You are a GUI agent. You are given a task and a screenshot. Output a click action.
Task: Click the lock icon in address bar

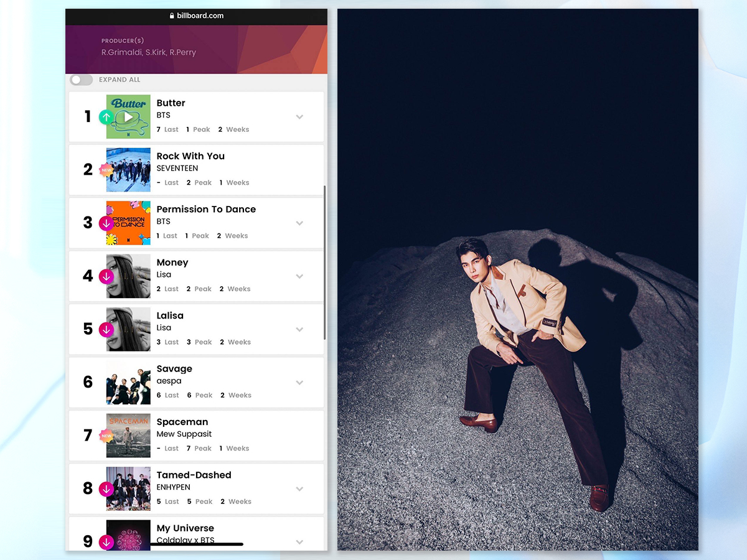click(x=172, y=16)
